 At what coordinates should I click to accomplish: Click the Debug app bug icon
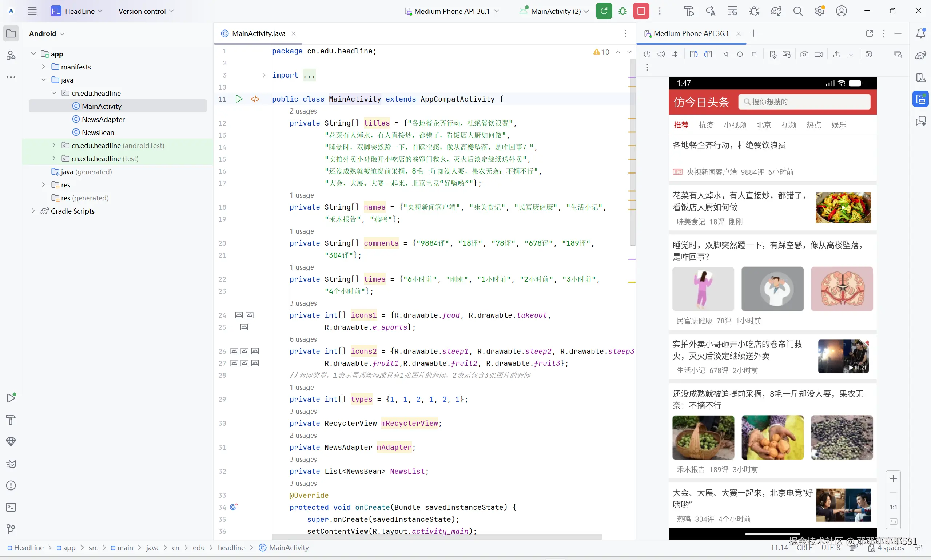622,11
